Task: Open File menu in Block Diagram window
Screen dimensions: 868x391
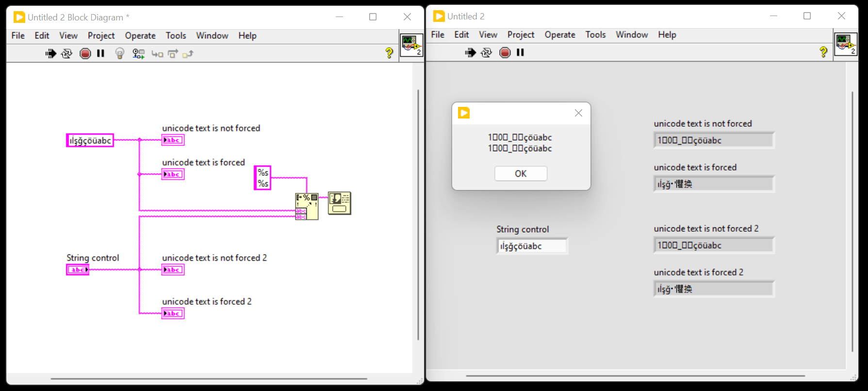Action: coord(18,35)
